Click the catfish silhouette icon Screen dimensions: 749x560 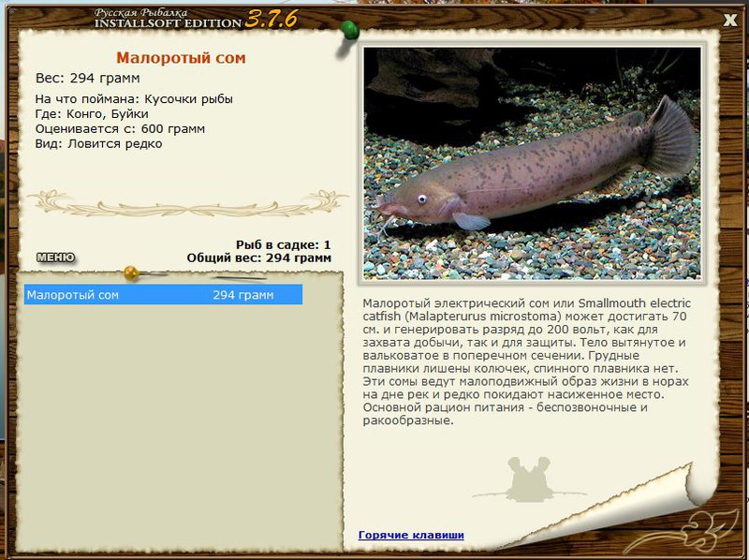[530, 479]
